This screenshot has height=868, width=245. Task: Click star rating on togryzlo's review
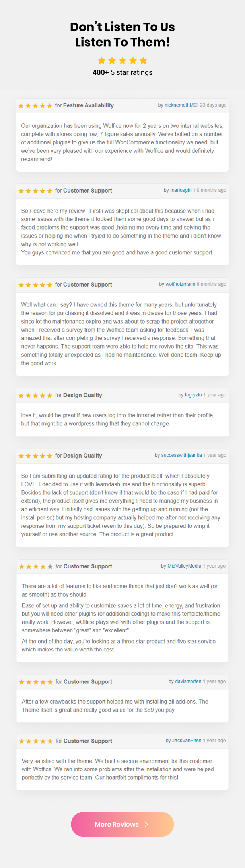[35, 396]
